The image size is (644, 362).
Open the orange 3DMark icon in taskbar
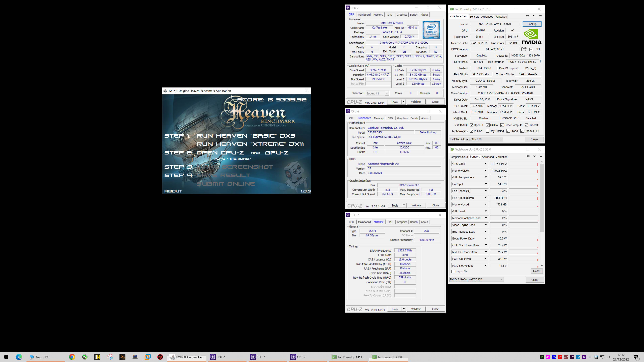(x=122, y=357)
